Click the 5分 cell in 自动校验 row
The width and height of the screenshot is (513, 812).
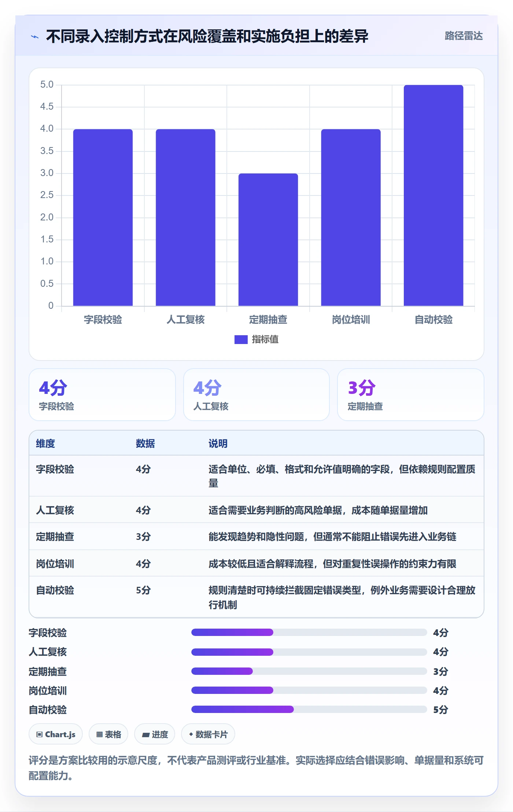click(143, 590)
